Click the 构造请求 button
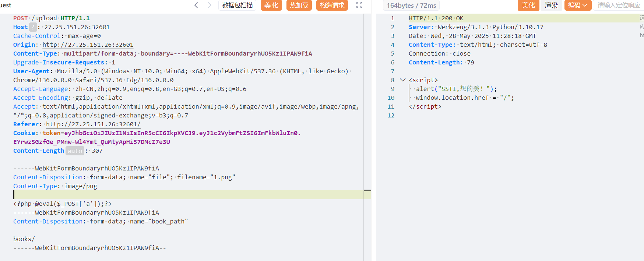 coord(332,5)
